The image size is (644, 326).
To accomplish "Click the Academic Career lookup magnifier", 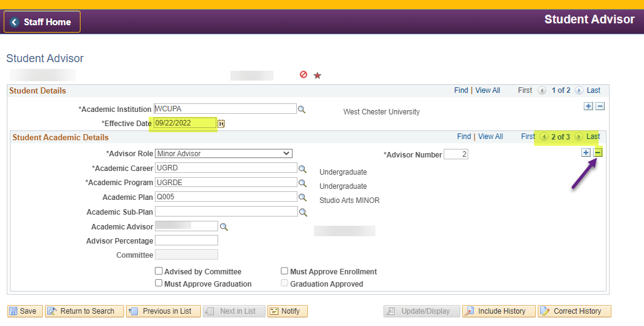I will click(x=302, y=168).
